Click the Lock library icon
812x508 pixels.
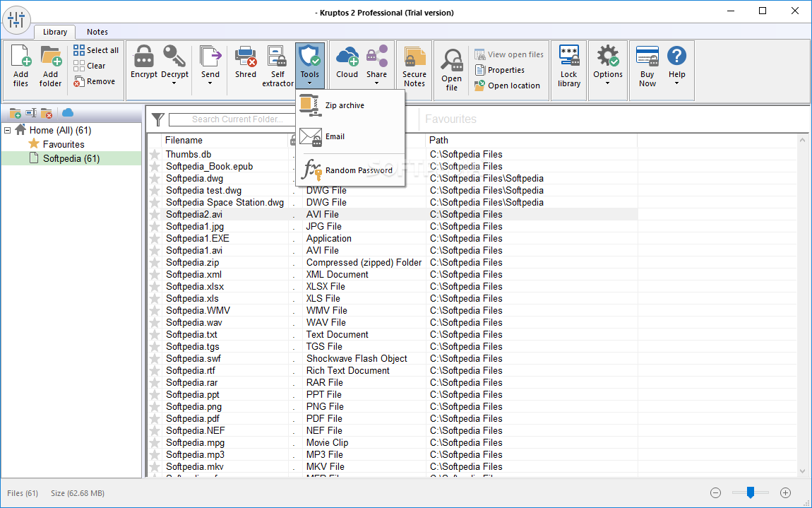(x=568, y=56)
